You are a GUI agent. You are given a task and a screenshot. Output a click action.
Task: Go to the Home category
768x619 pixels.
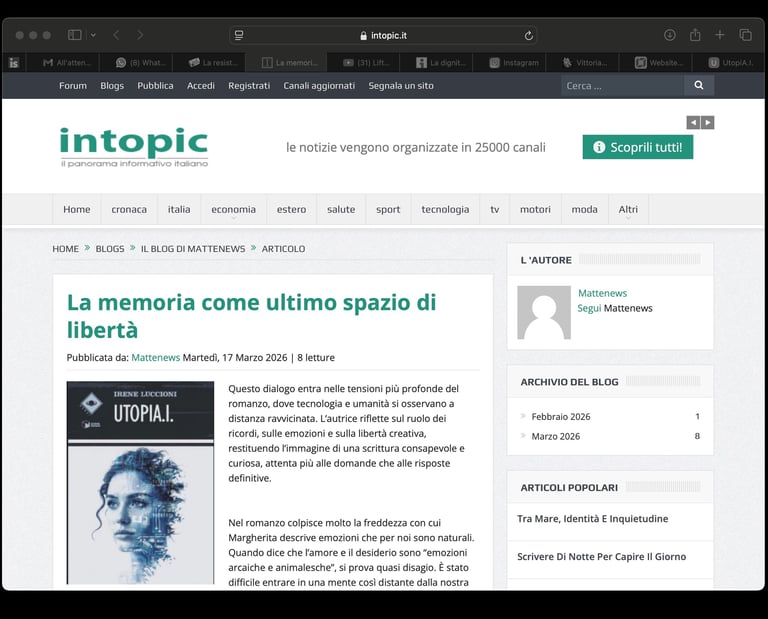click(x=77, y=210)
